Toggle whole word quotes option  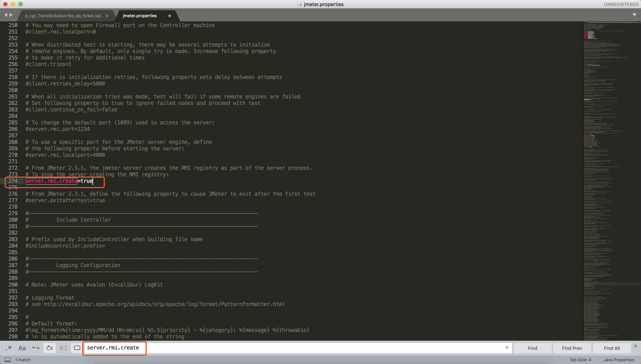pos(36,348)
